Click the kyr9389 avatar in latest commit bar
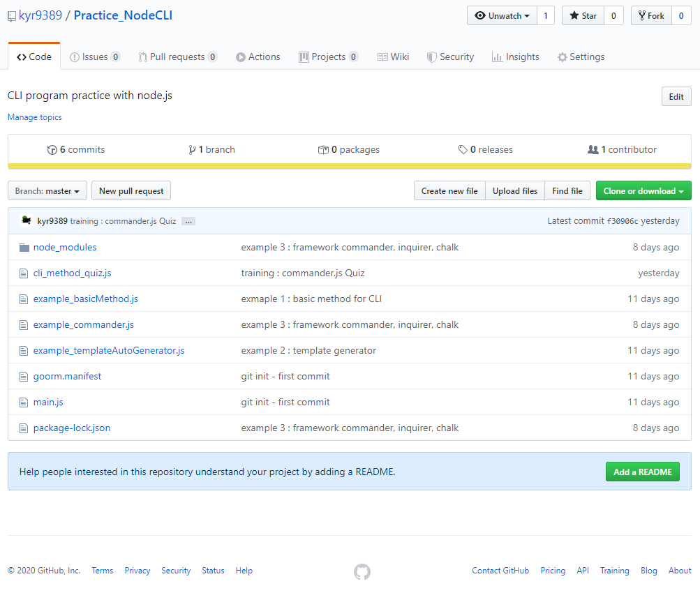This screenshot has height=602, width=700. tap(27, 220)
